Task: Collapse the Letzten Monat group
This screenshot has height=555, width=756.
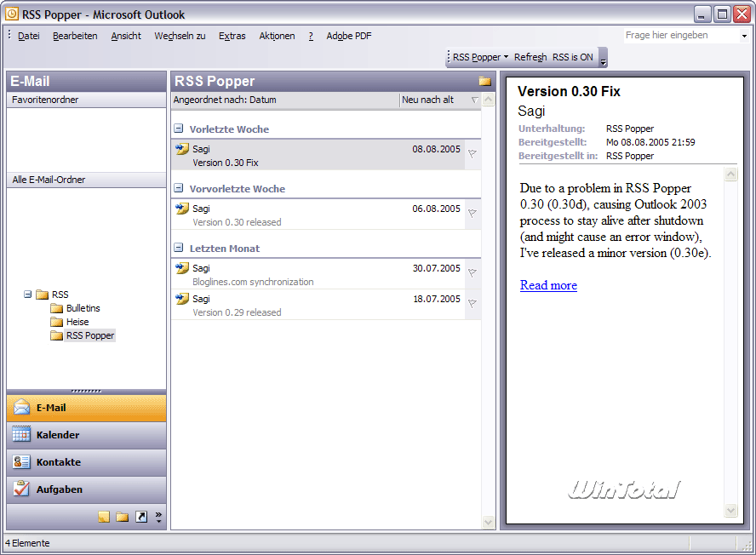Action: click(179, 248)
